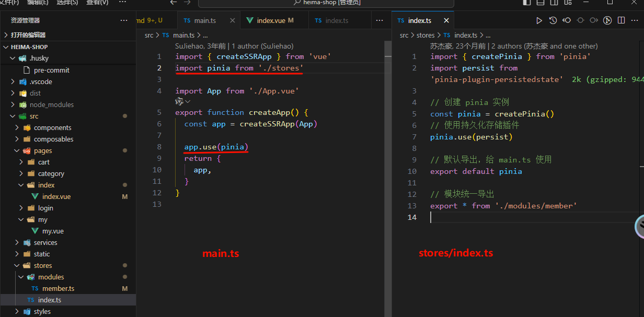
Task: Select index.ts under stores in explorer
Action: click(x=68, y=300)
